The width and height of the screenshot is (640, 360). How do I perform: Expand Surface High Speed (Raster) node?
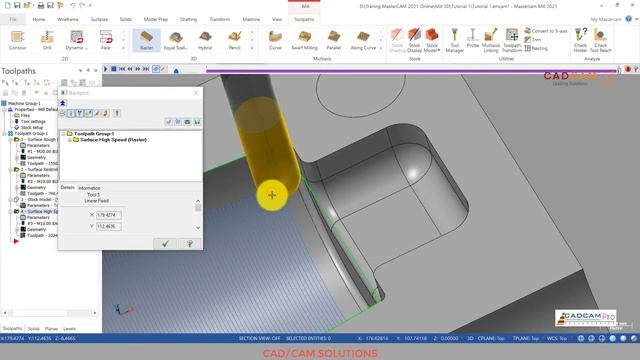tap(70, 140)
